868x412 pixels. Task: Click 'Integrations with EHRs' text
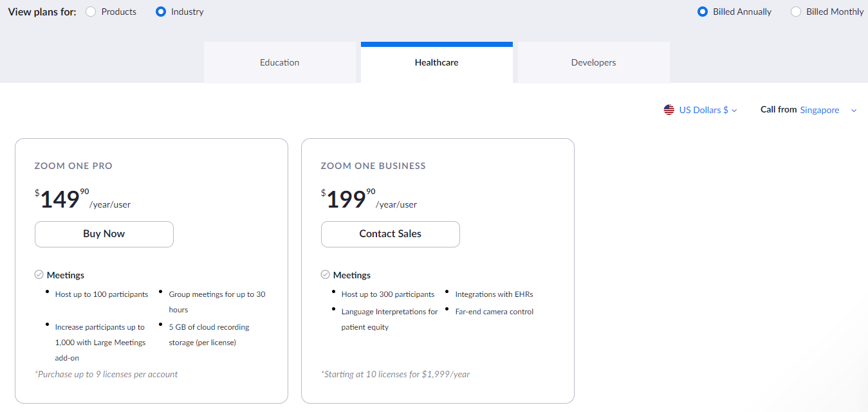point(494,294)
